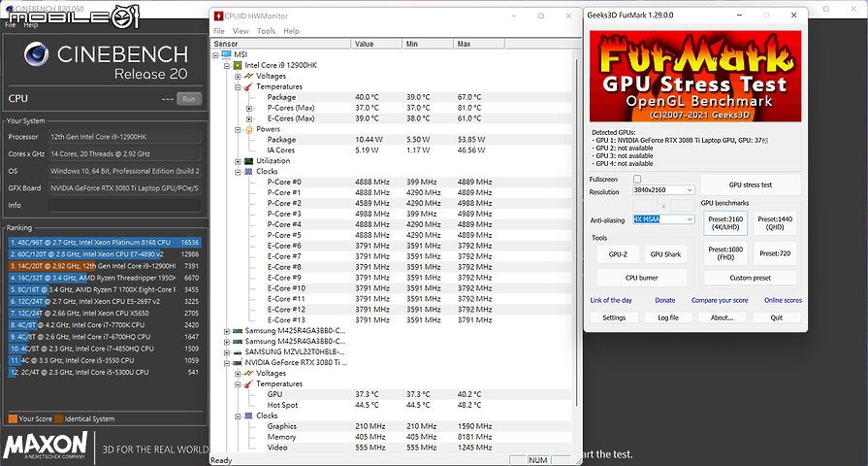This screenshot has height=466, width=868.
Task: Click the NVIDIA GeForce RTX 3080 Ti device icon
Action: pyautogui.click(x=238, y=363)
